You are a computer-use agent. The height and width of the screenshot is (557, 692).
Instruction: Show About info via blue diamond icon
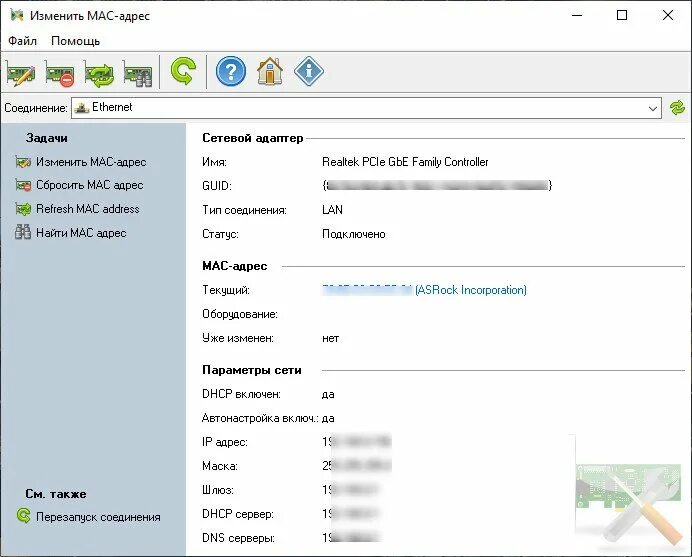click(x=308, y=71)
